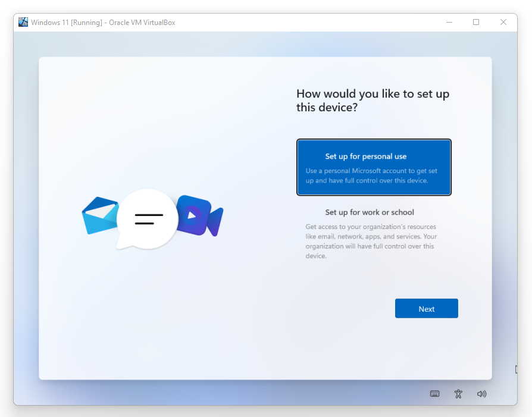Click the video camera illustration
Viewport: 532px width, 417px height.
[200, 215]
